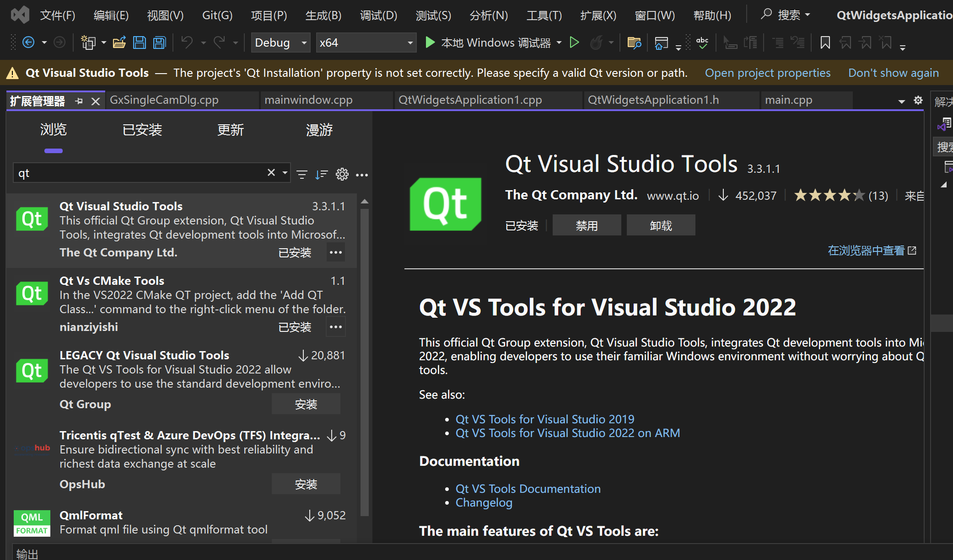Open the 扩展(X) menu

tap(598, 16)
